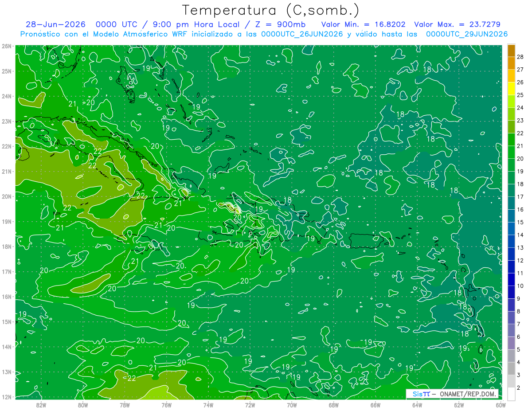Image resolution: width=532 pixels, height=411 pixels.
Task: Click color scale label "9"
Action: tap(519, 298)
